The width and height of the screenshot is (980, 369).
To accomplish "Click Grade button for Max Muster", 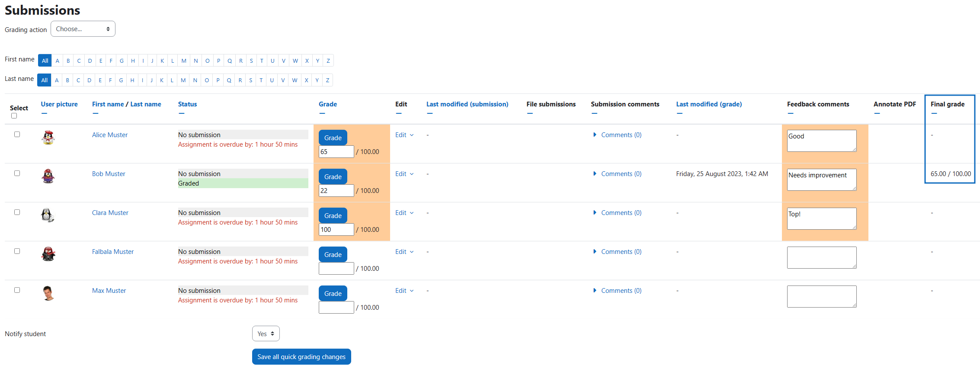I will [333, 293].
